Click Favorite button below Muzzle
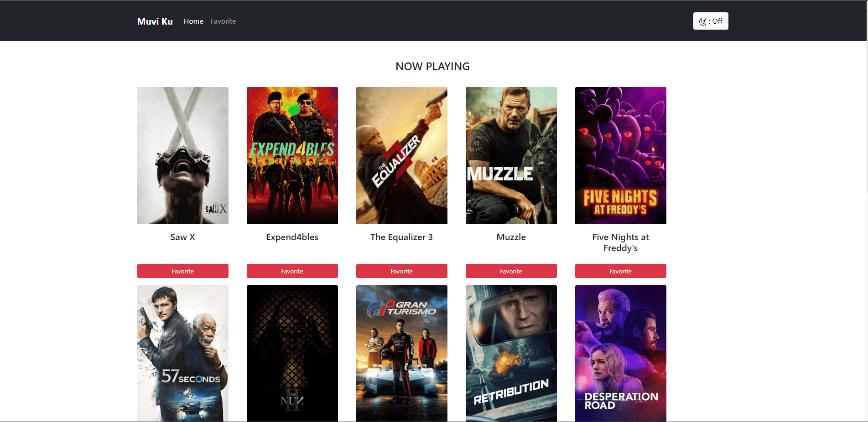Screen dimensions: 868x422 (x=511, y=271)
